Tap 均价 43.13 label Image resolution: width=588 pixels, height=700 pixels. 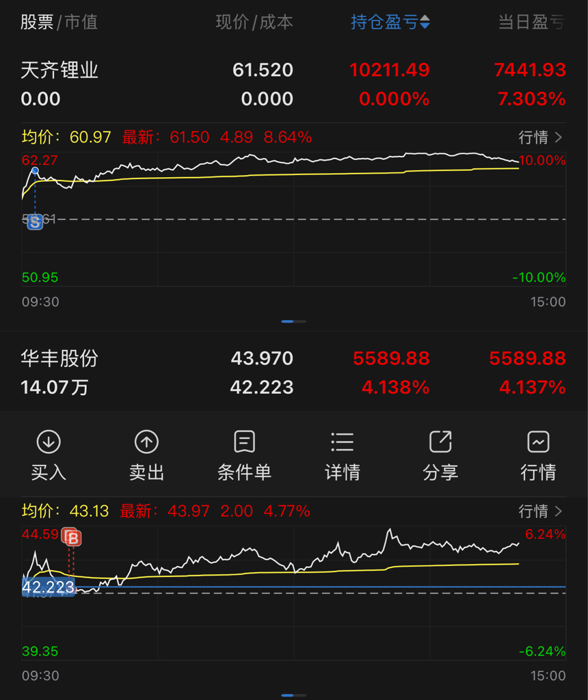pyautogui.click(x=65, y=511)
